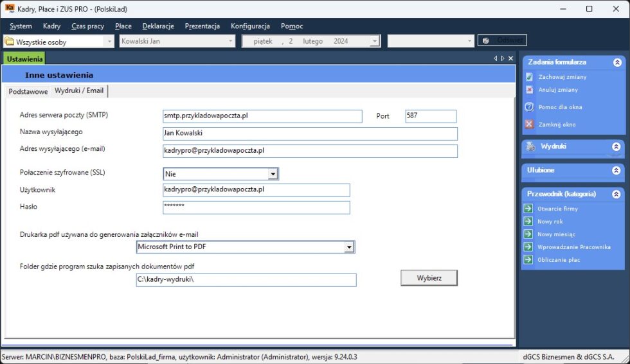The image size is (630, 364).
Task: Click the Zamknij okno link
Action: pyautogui.click(x=557, y=125)
